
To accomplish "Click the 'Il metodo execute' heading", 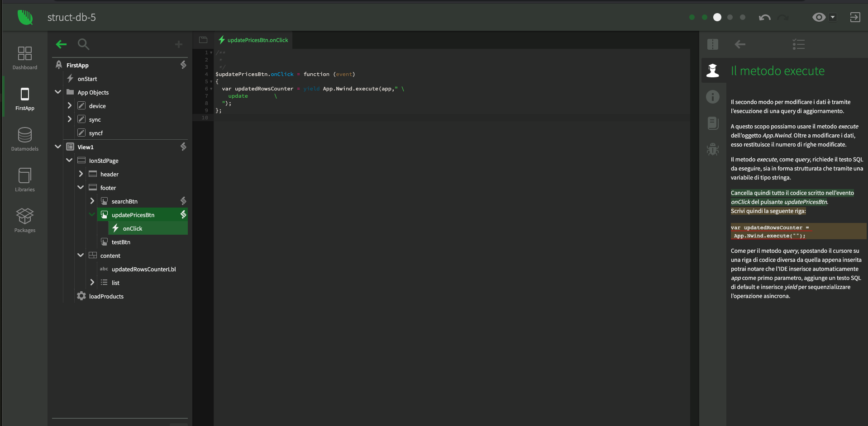I will click(777, 71).
